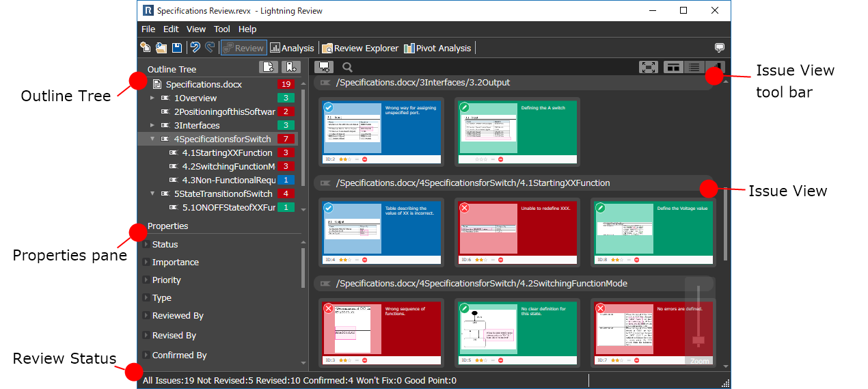Viewport: 868px width, 389px height.
Task: Click the comment bubble icon in main toolbar
Action: [x=719, y=48]
